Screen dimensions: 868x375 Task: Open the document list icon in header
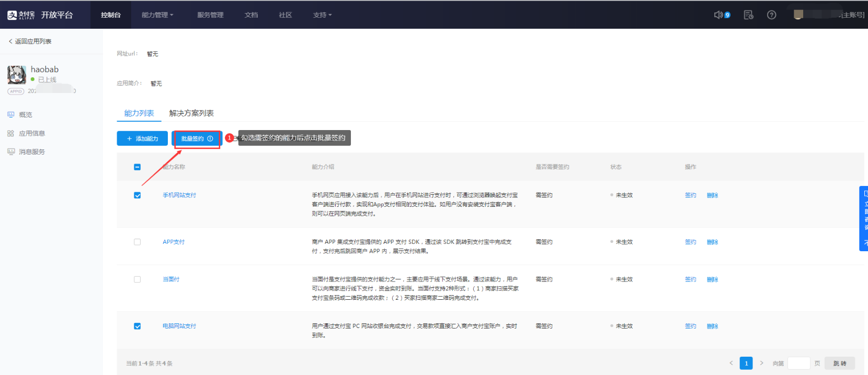click(748, 15)
